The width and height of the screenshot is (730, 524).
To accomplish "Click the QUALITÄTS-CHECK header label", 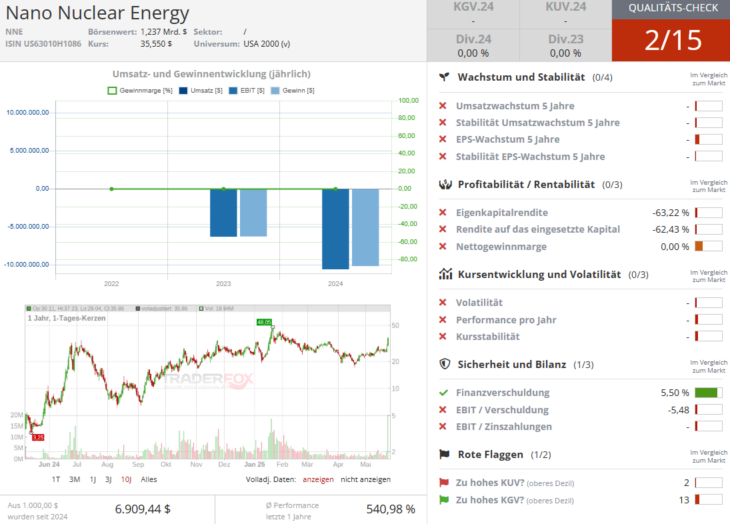I will click(x=673, y=8).
